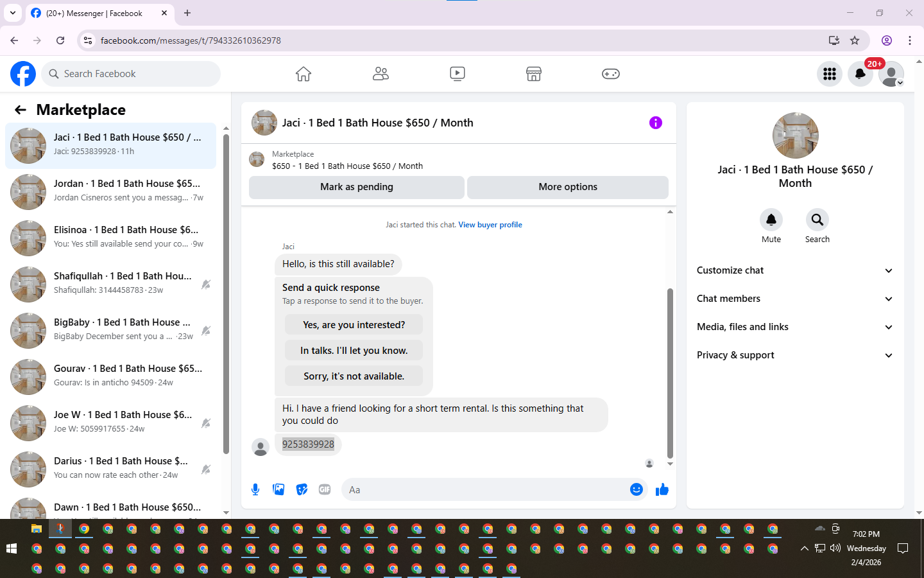Record a voice clip with microphone icon
Image resolution: width=924 pixels, height=578 pixels.
coord(255,489)
